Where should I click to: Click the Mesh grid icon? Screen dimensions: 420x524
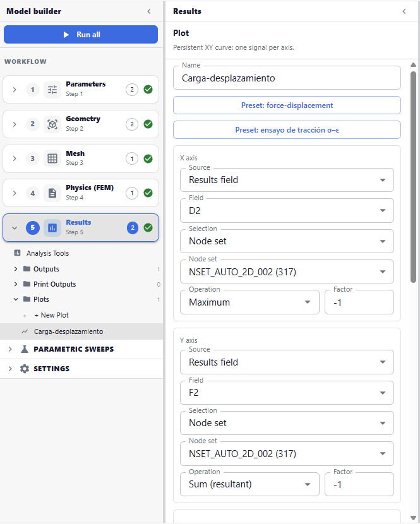52,158
